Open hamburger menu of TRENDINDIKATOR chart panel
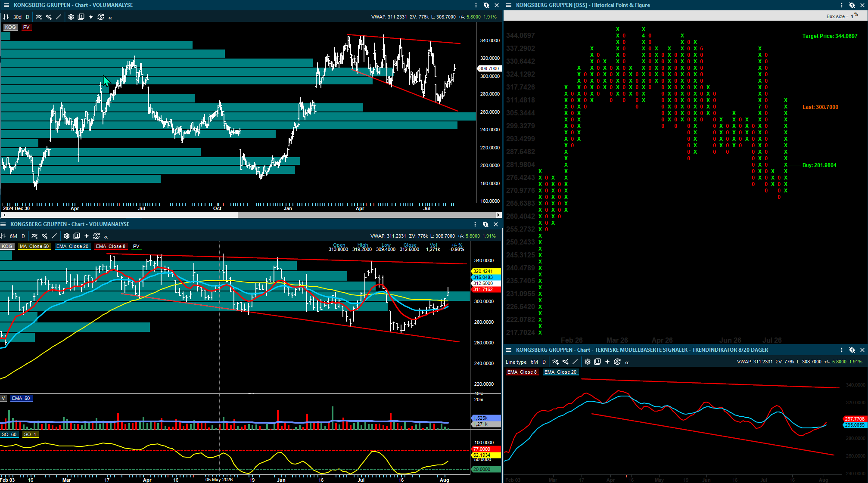Image resolution: width=868 pixels, height=483 pixels. [509, 350]
